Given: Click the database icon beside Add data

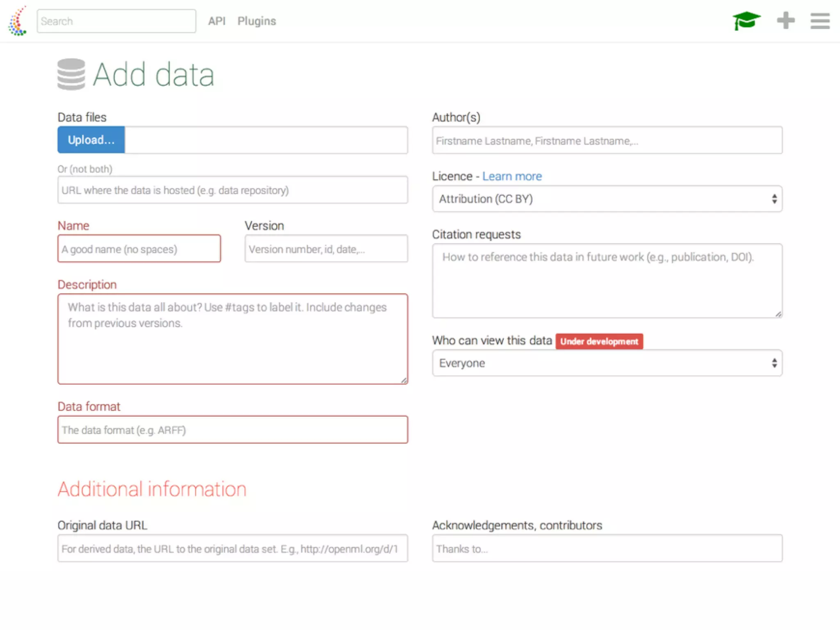Looking at the screenshot, I should coord(71,74).
